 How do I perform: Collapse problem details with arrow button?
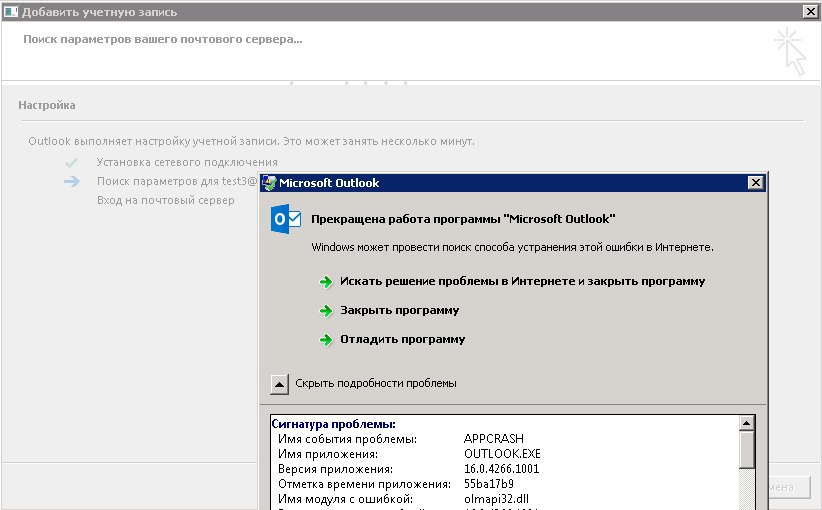coord(279,384)
